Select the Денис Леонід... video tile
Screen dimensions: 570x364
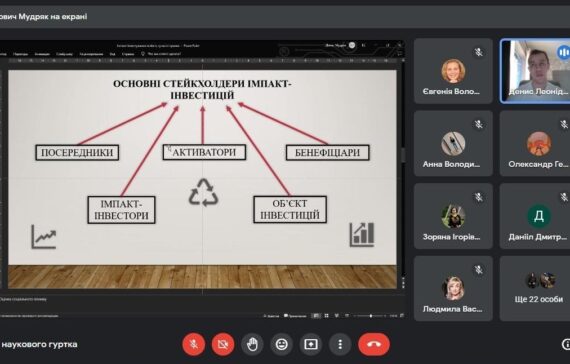pyautogui.click(x=535, y=71)
